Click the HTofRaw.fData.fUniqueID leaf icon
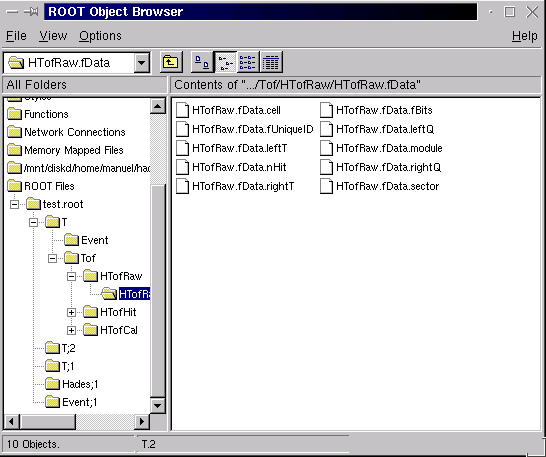 182,129
